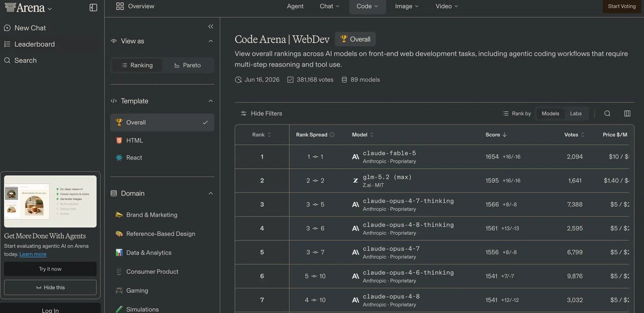Viewport: 644px width, 313px height.
Task: Click the table search magnifier icon
Action: (608, 114)
